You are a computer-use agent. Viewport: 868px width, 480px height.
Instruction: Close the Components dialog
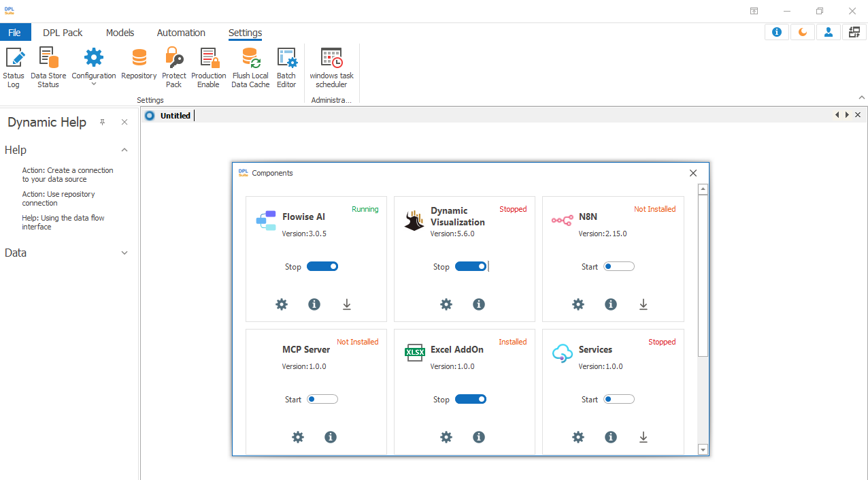click(x=693, y=173)
